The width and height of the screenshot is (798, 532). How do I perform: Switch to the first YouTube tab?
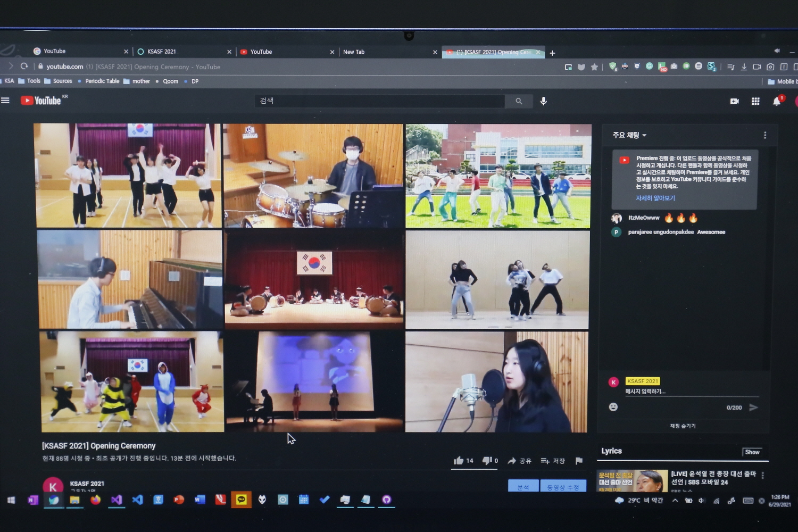tap(80, 52)
